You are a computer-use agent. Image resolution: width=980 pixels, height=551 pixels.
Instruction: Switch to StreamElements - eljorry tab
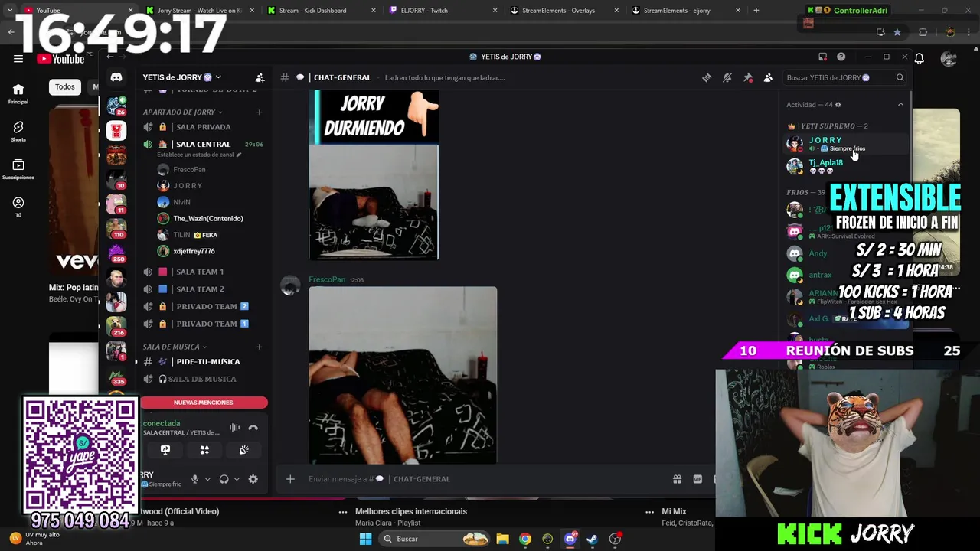tap(686, 11)
